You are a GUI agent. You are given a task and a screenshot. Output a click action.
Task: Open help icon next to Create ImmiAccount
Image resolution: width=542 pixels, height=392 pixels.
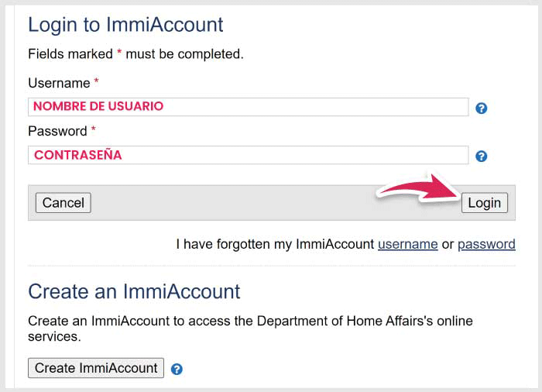point(177,370)
